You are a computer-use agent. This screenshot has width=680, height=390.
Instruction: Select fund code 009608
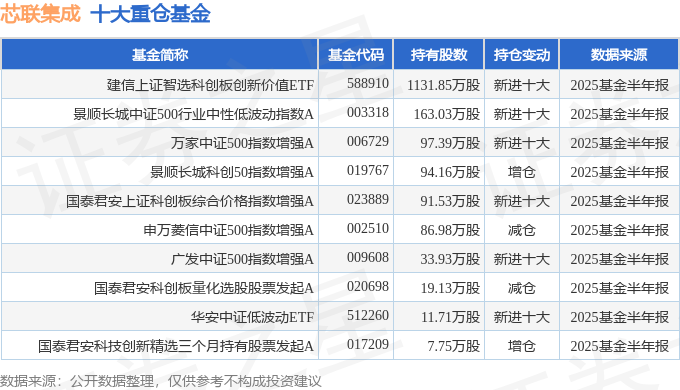368,257
